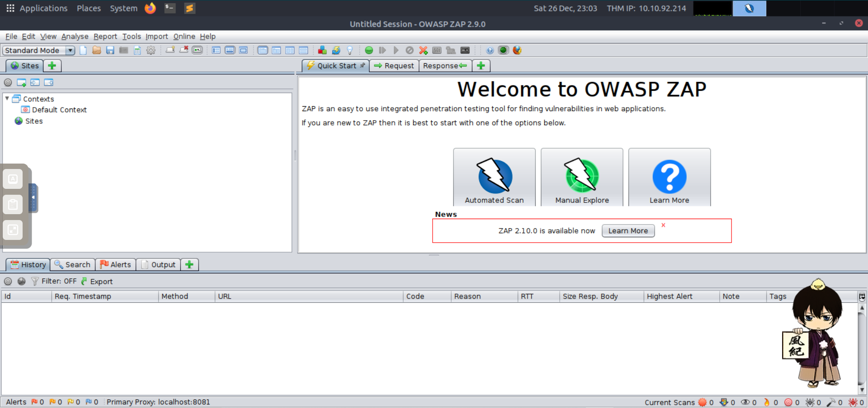This screenshot has width=868, height=408.
Task: Open a session with the folder icon
Action: [x=96, y=50]
